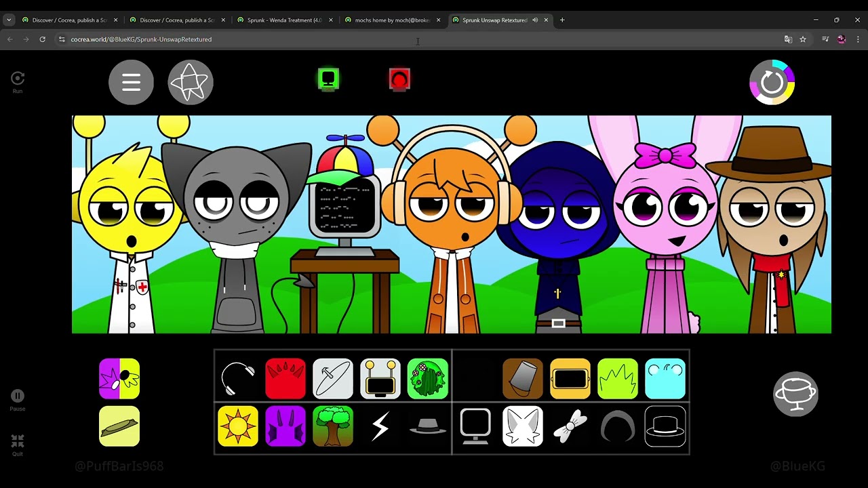
Task: Mute audio on Sprunk Unswap Retextured tab
Action: click(x=535, y=20)
